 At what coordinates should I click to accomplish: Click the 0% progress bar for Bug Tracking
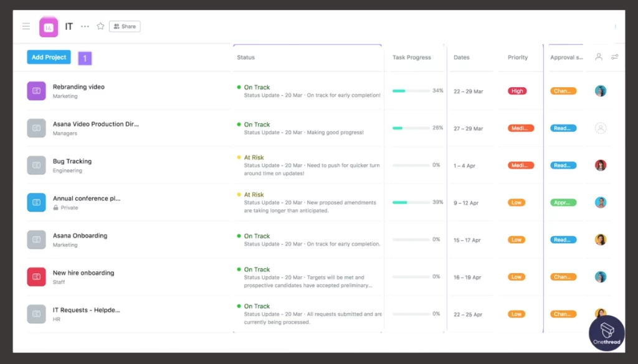point(411,166)
